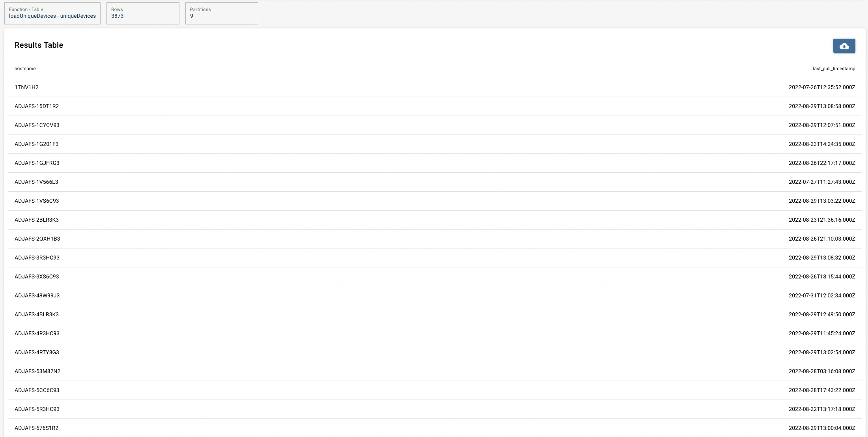
Task: Click timestamp 2022-08-28T03:16:08.000Z
Action: [822, 372]
